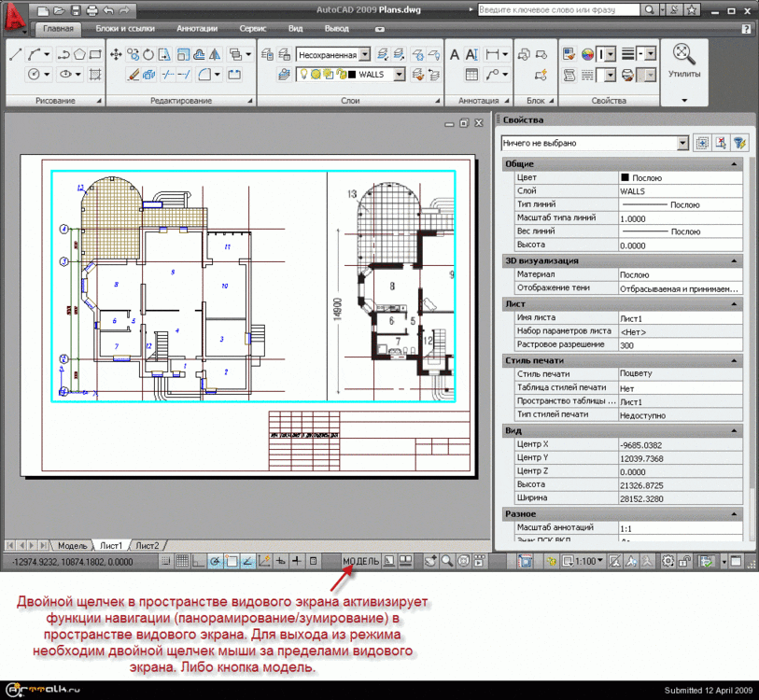
Task: Toggle Dynamic Input in the status bar
Action: pyautogui.click(x=280, y=561)
